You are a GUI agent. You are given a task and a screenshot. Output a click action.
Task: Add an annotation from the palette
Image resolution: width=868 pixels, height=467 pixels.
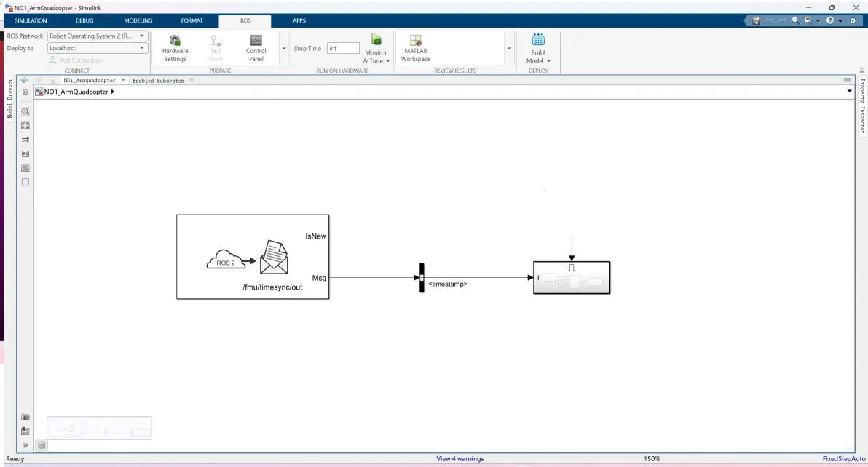pyautogui.click(x=25, y=153)
